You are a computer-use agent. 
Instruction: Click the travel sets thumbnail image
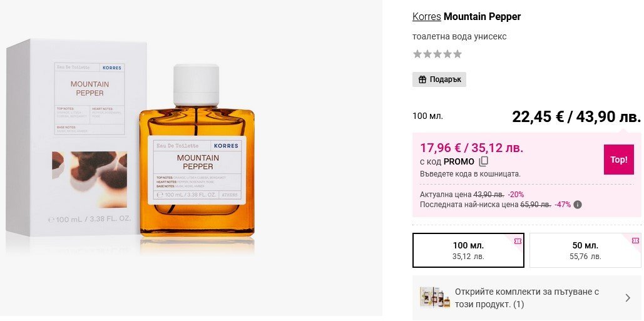435,298
